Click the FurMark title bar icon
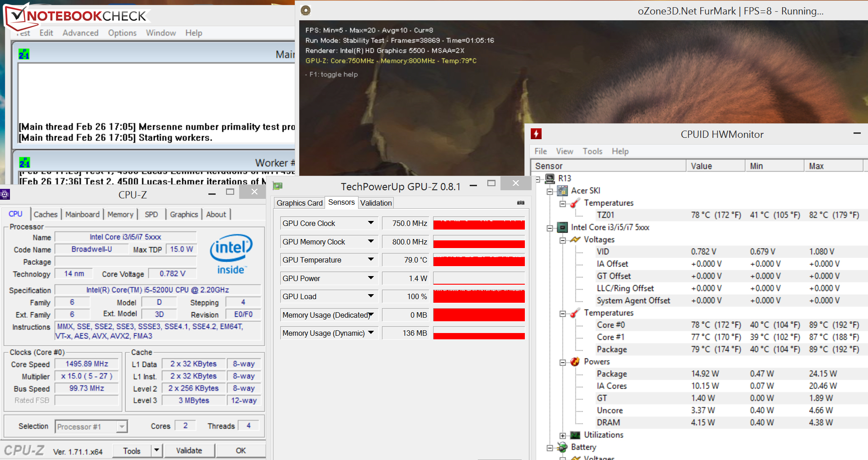This screenshot has width=868, height=460. (306, 10)
